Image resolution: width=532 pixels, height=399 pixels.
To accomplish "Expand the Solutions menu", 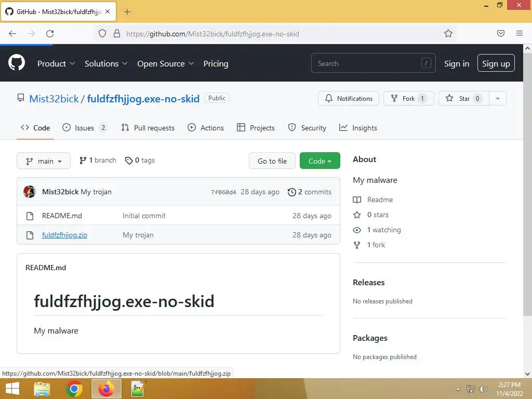I will (x=106, y=63).
